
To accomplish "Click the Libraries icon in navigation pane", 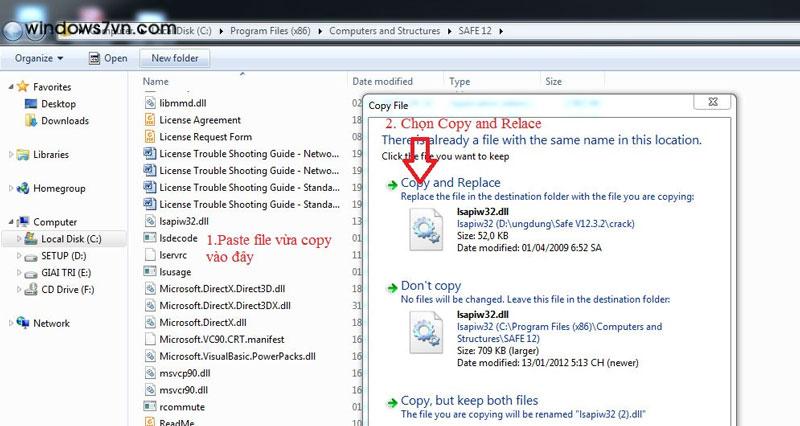I will [22, 154].
